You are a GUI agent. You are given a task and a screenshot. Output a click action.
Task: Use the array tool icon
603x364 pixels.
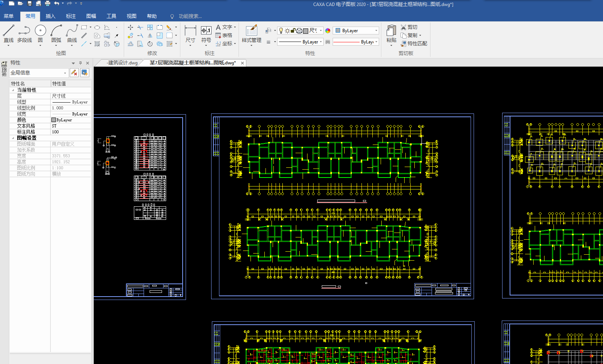click(150, 27)
